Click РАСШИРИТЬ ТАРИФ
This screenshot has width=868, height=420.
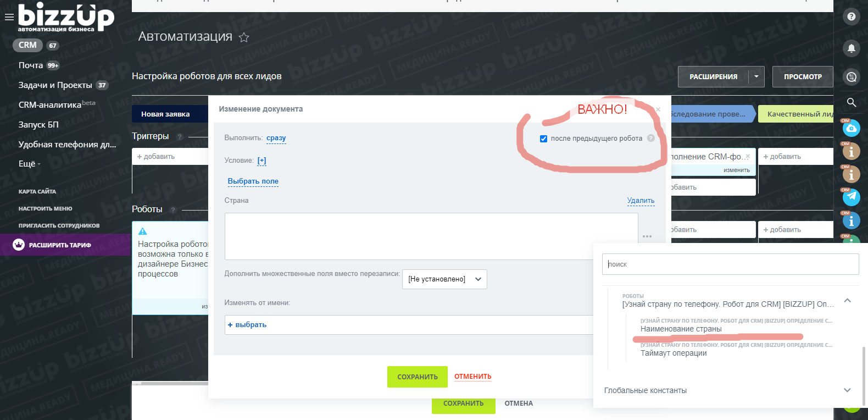coord(60,245)
